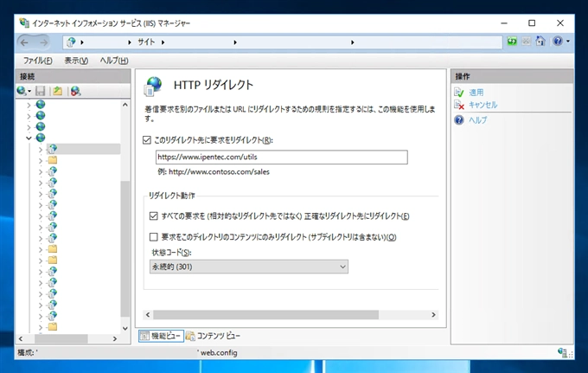Click the IIS Manager title bar icon

coord(24,23)
